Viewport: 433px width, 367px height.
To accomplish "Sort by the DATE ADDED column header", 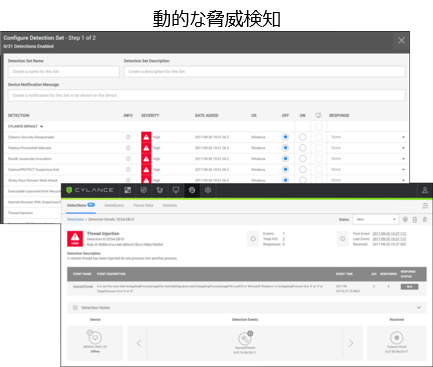I will point(207,115).
